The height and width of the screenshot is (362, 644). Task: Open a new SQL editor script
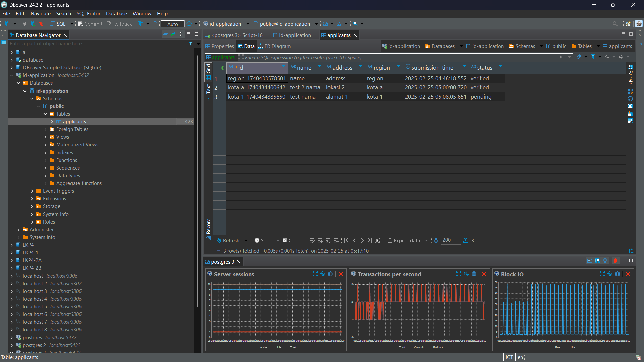[x=58, y=24]
